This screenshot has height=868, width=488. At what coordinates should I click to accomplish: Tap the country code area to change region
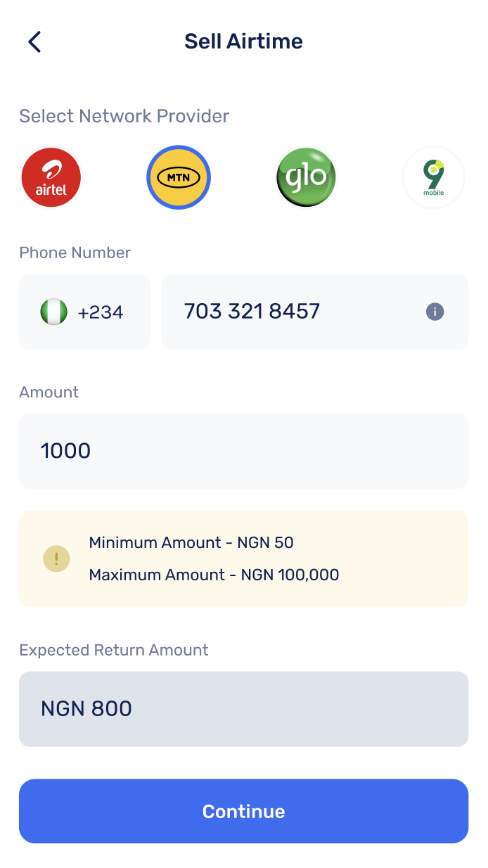coord(84,311)
